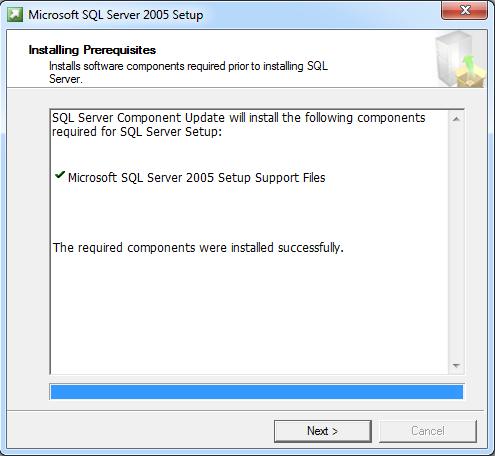Click the green upward arrow on the box graphic
Image resolution: width=495 pixels, height=456 pixels.
pos(468,63)
